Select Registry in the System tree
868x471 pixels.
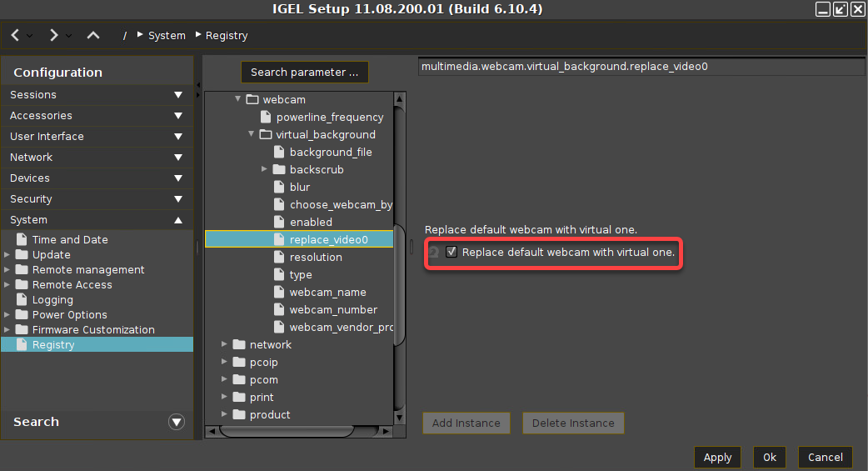pyautogui.click(x=53, y=344)
